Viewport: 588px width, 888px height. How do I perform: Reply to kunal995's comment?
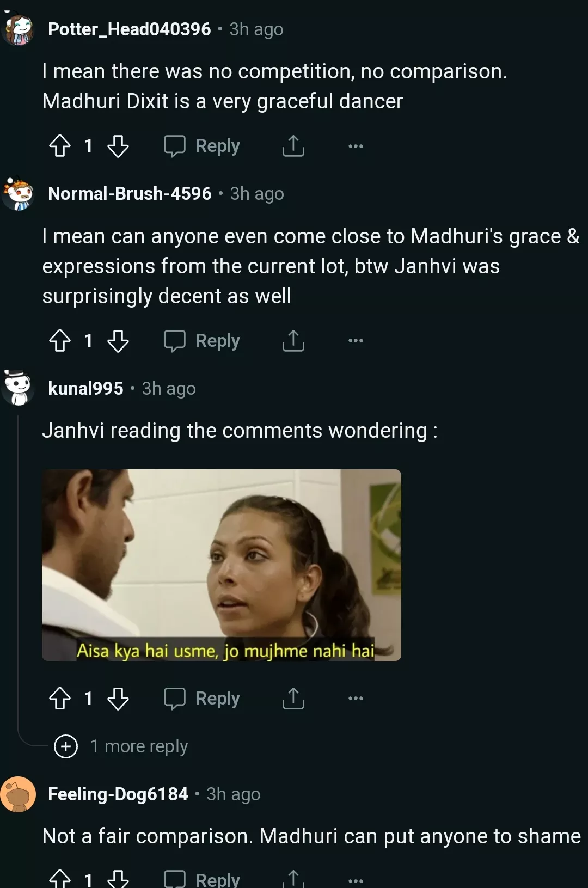(202, 699)
